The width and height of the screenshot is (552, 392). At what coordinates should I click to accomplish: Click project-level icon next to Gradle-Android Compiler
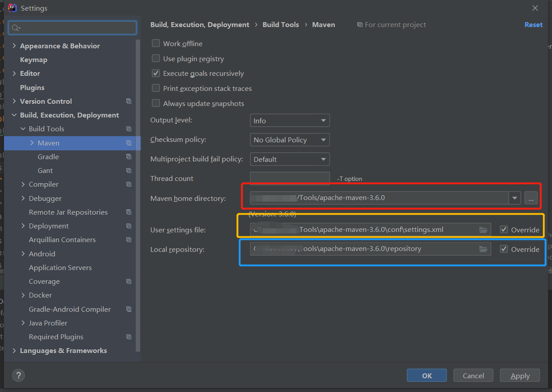click(x=129, y=309)
